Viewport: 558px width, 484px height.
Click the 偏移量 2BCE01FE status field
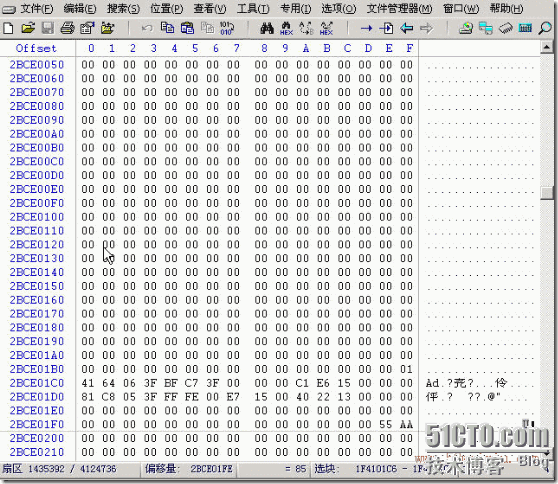189,469
